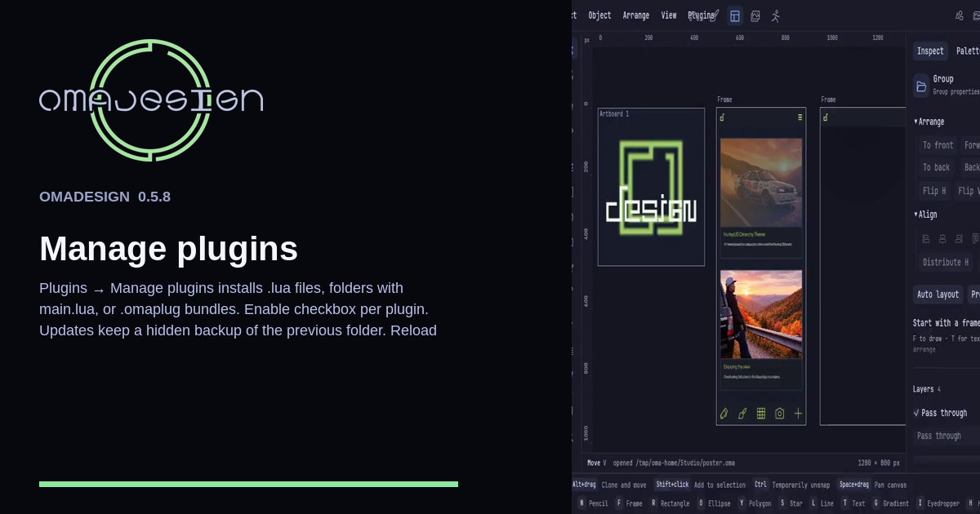Open the View menu
Image resolution: width=980 pixels, height=514 pixels.
(x=669, y=16)
